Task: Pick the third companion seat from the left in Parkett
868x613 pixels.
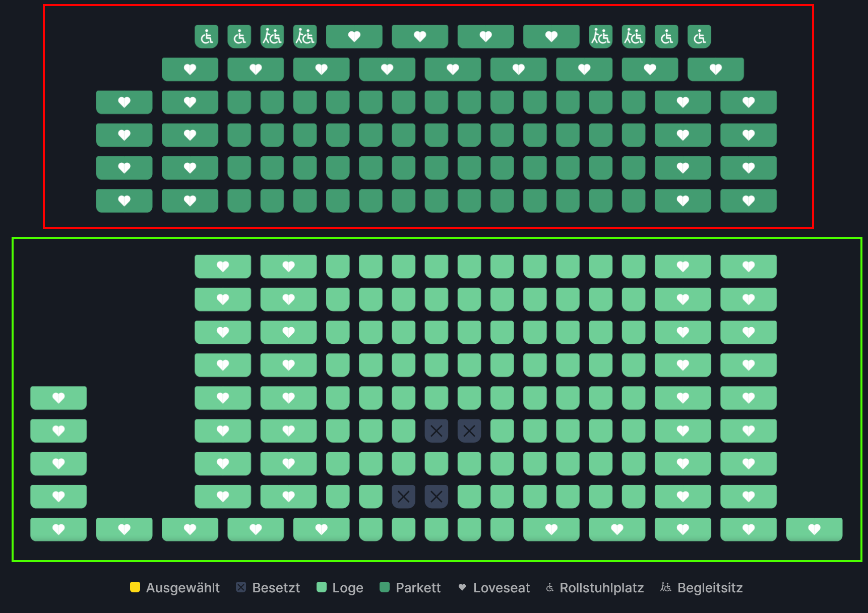Action: (601, 37)
